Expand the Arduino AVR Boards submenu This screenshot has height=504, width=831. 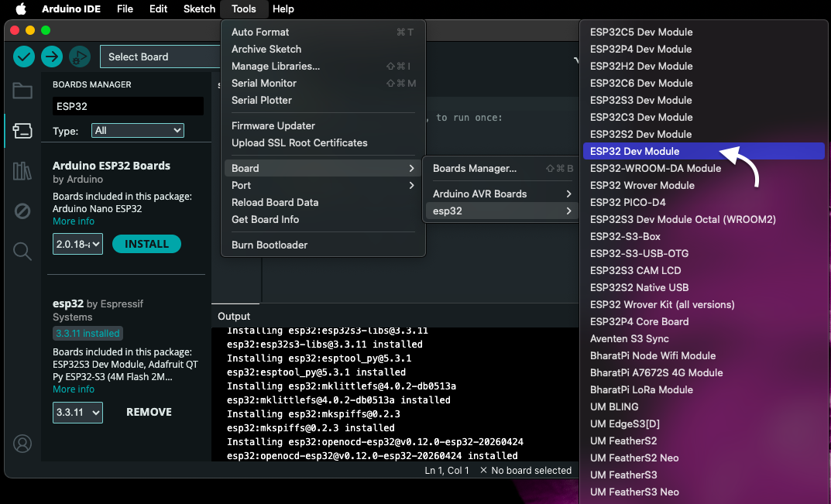pos(502,194)
